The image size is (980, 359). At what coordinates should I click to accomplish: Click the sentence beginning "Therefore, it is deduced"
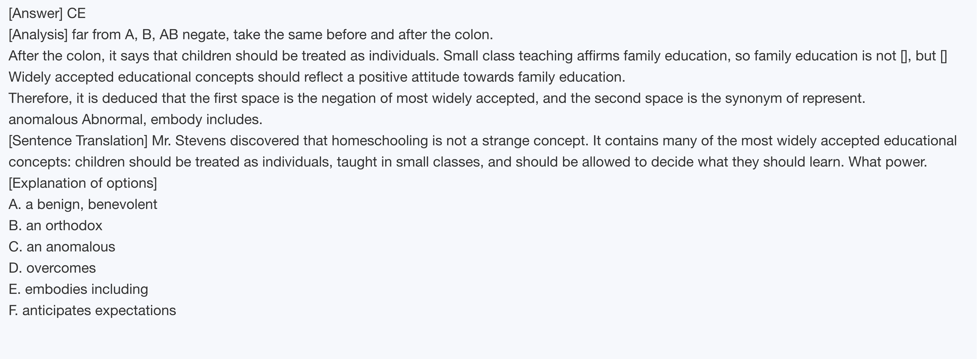coord(437,99)
